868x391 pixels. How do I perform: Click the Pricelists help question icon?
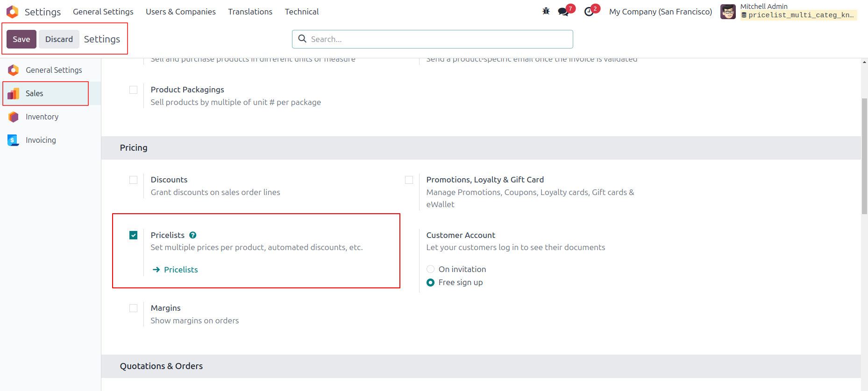point(192,235)
